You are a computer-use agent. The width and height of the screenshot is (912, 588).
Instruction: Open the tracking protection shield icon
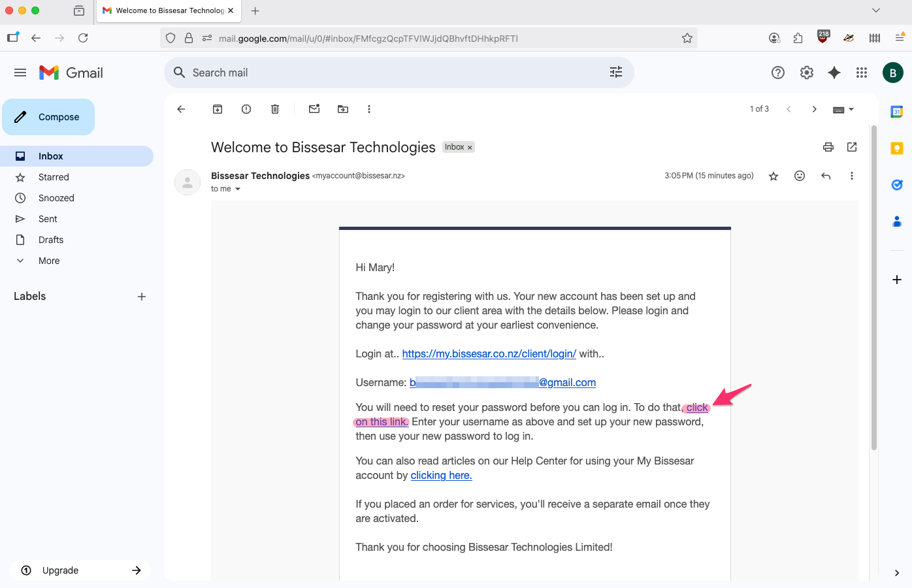[171, 38]
